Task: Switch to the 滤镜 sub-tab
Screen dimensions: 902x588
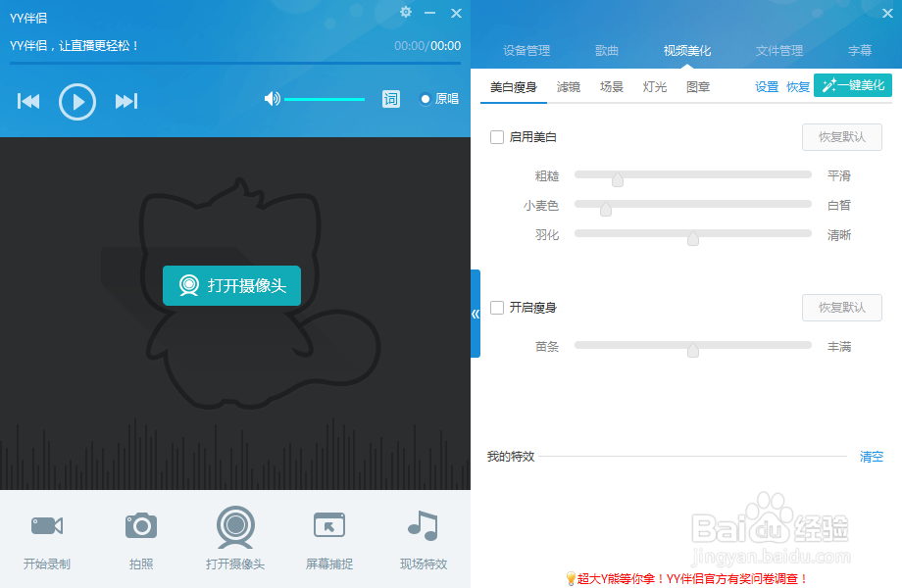Action: (x=569, y=87)
